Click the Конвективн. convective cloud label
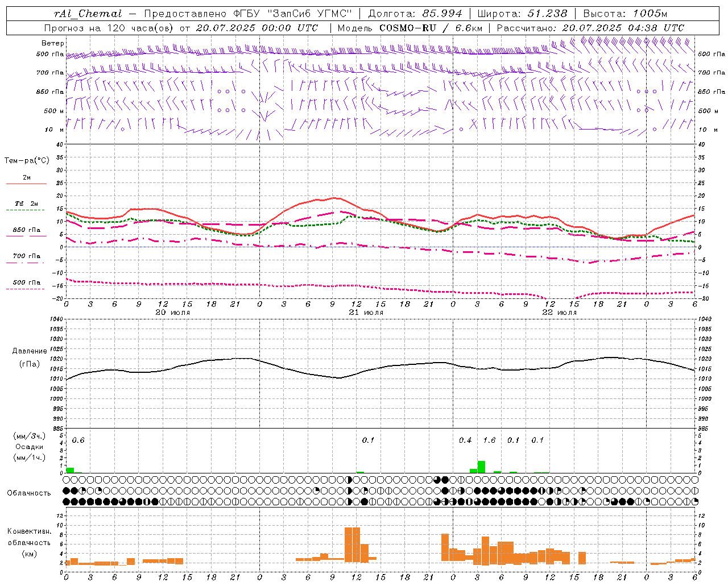Screen dimensions: 728x582 click(29, 531)
